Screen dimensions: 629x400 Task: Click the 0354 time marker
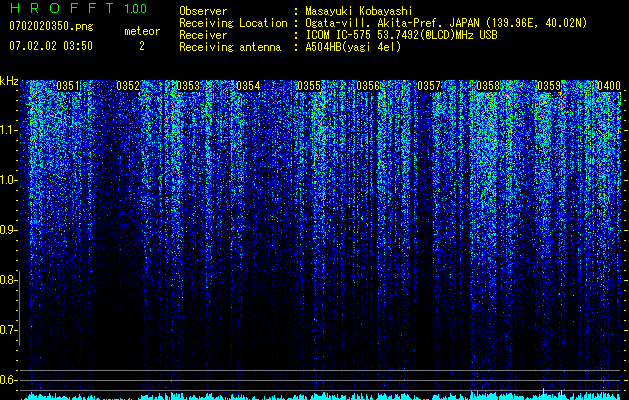(x=248, y=86)
